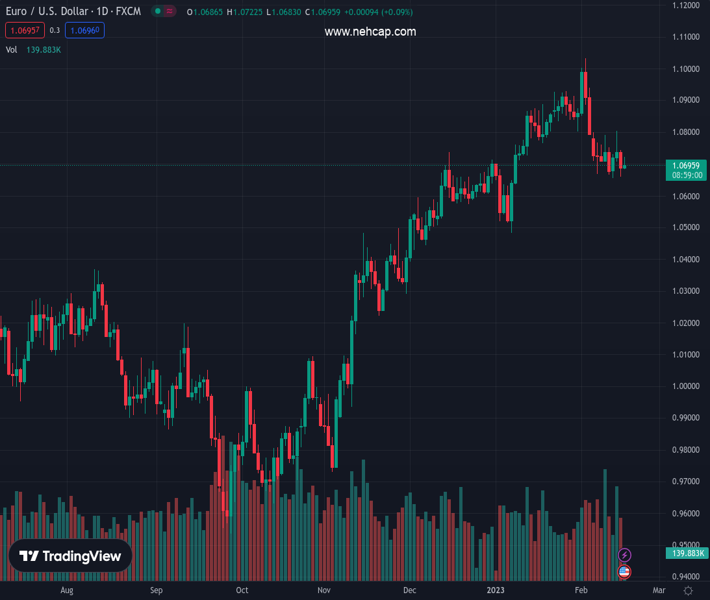Image resolution: width=710 pixels, height=600 pixels.
Task: Click the www.nehcap.com watermark text
Action: pos(370,32)
